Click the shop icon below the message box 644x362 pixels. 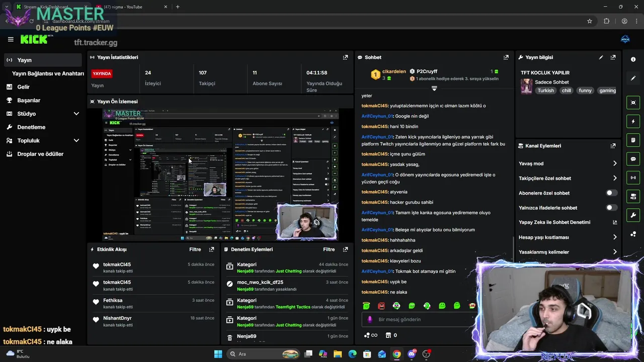pos(388,335)
